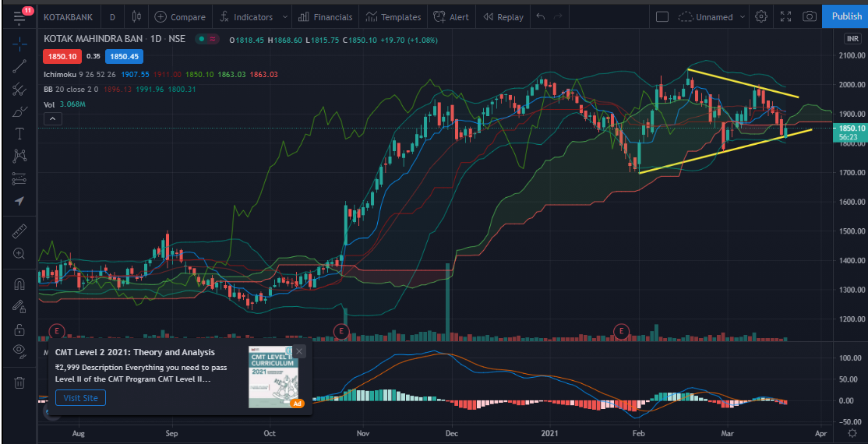Image resolution: width=868 pixels, height=444 pixels.
Task: Select the XABCD pattern tool
Action: (x=19, y=156)
